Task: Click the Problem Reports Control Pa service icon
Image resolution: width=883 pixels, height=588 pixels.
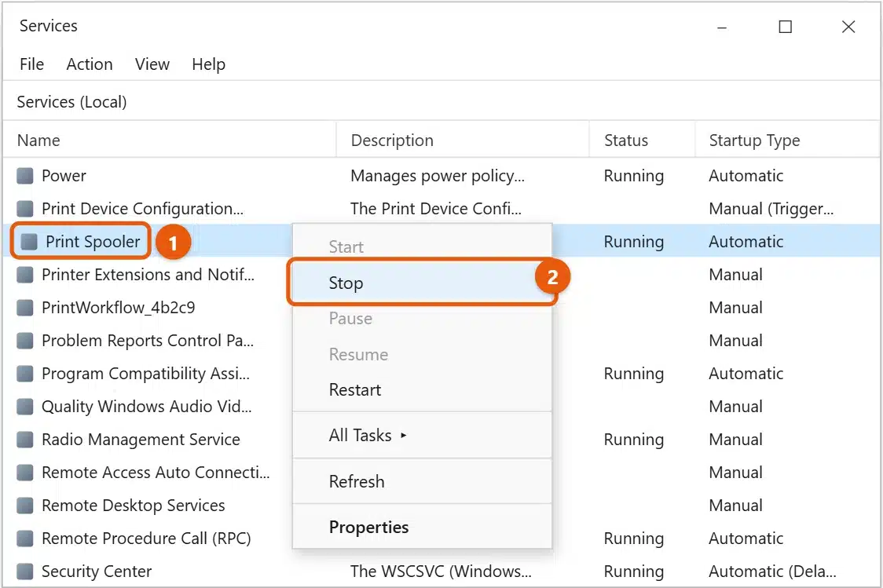Action: [25, 341]
